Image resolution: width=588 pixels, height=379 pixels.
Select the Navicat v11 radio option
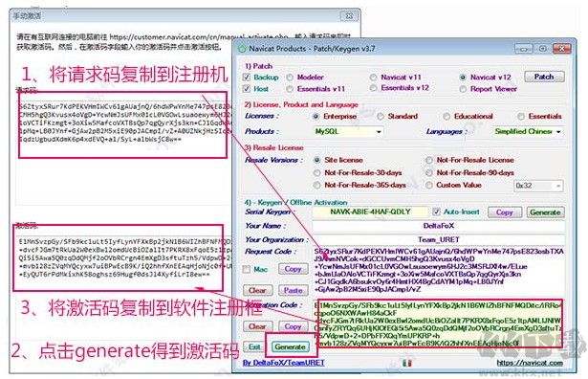[x=373, y=78]
